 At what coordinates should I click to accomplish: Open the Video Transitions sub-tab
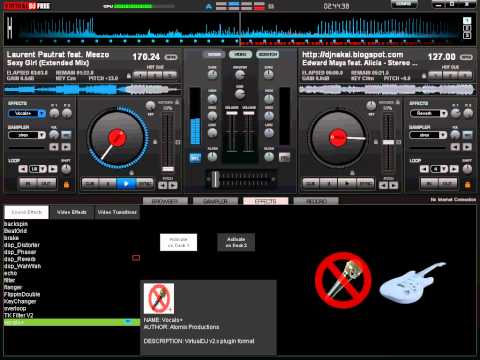117,212
